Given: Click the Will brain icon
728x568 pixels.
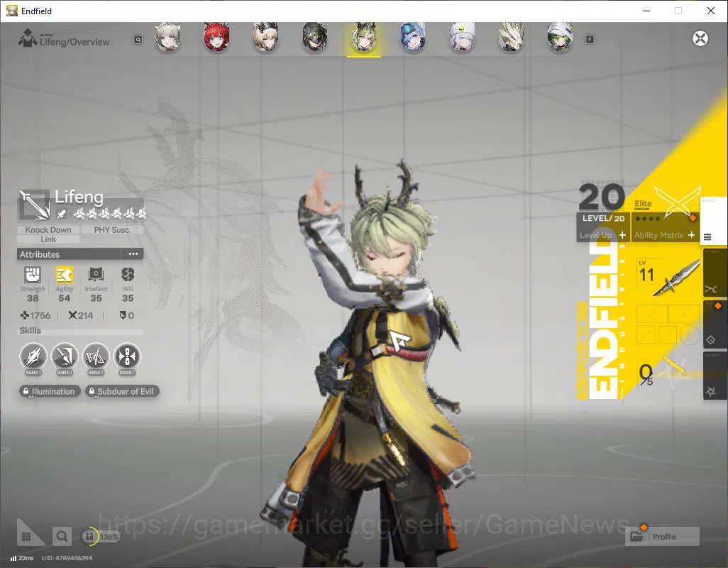Looking at the screenshot, I should (128, 275).
